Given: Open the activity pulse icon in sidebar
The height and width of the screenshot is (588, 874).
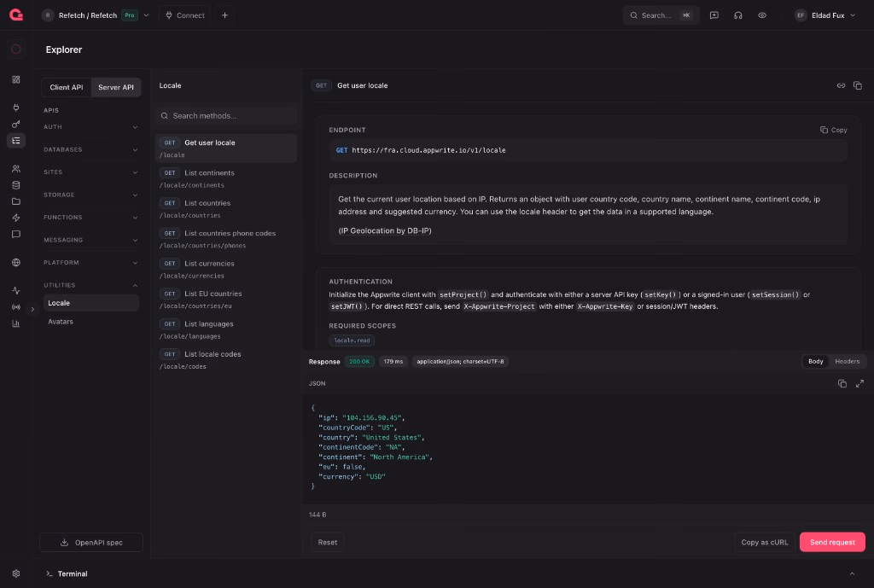Looking at the screenshot, I should (x=16, y=290).
